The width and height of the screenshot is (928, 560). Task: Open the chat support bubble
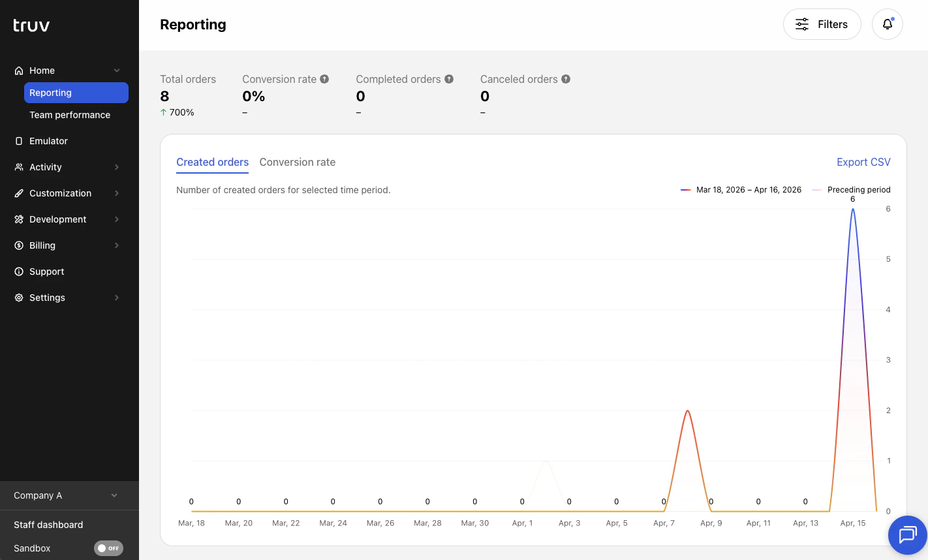point(908,535)
